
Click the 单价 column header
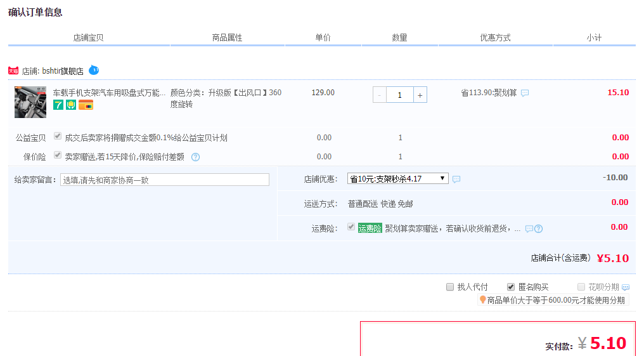(323, 38)
